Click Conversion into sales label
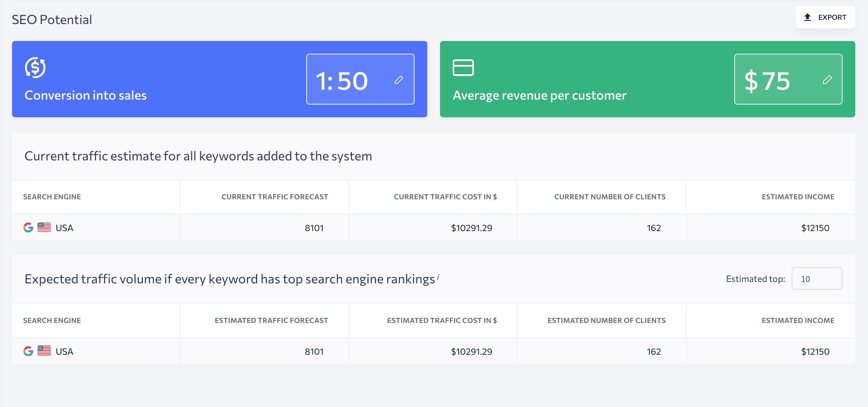The image size is (868, 407). tap(86, 95)
